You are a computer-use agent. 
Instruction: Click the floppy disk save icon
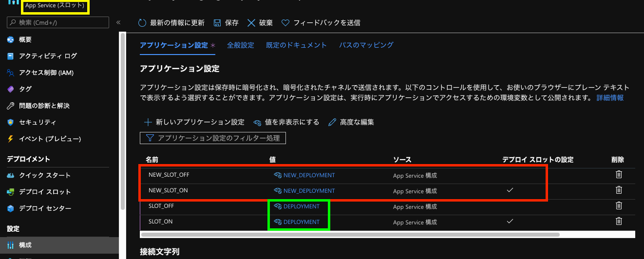[217, 23]
